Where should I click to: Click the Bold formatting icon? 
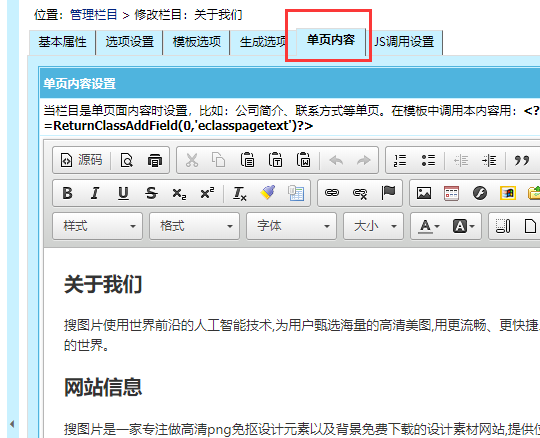pyautogui.click(x=68, y=193)
